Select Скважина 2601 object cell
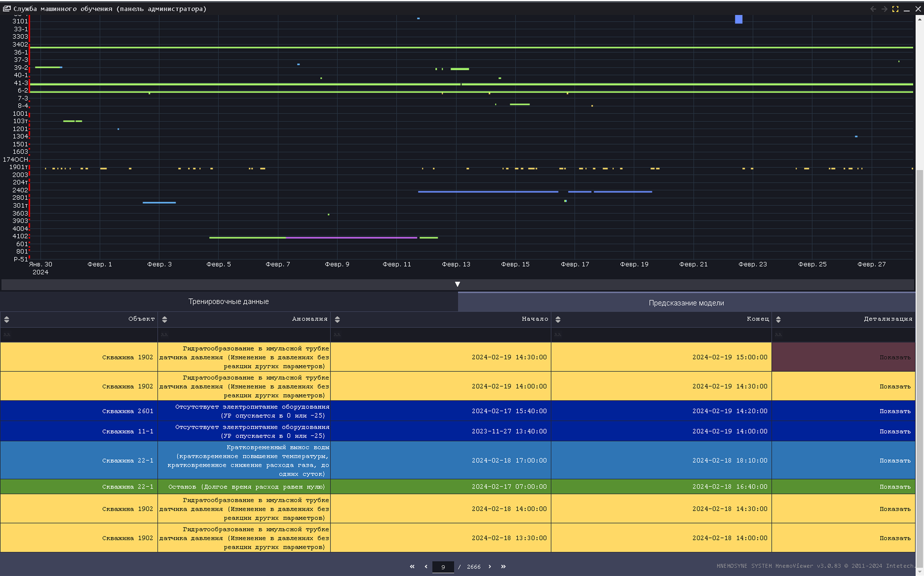The height and width of the screenshot is (576, 924). point(79,411)
